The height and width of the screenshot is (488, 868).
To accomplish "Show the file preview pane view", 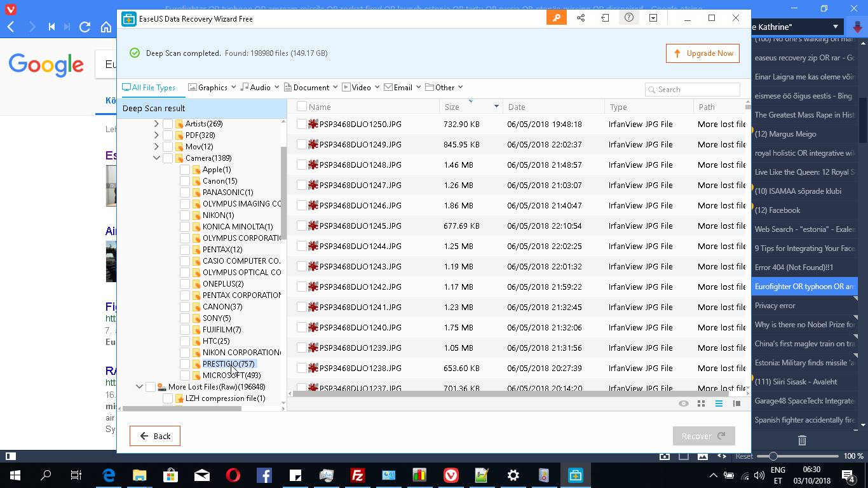I will pyautogui.click(x=736, y=403).
